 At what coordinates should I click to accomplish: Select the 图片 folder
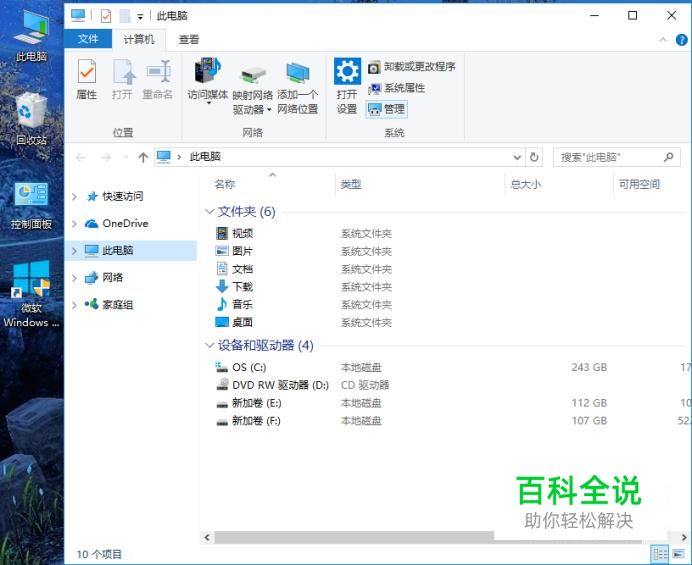(x=234, y=251)
